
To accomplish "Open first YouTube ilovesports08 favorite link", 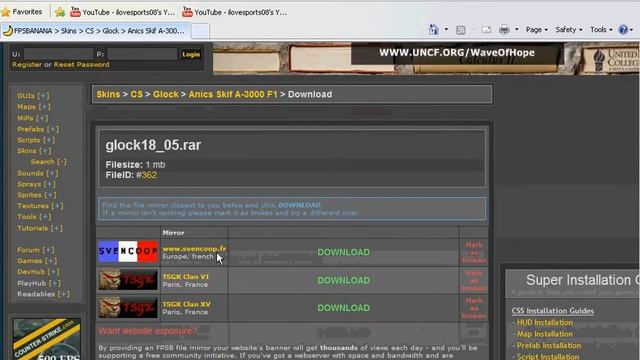I will (x=122, y=12).
